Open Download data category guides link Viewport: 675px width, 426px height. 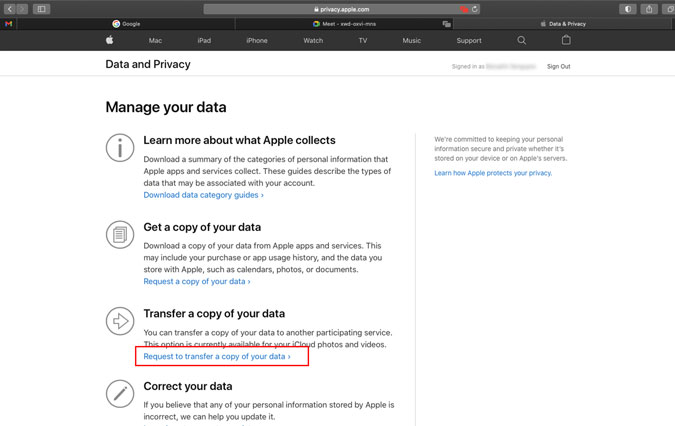(x=203, y=195)
